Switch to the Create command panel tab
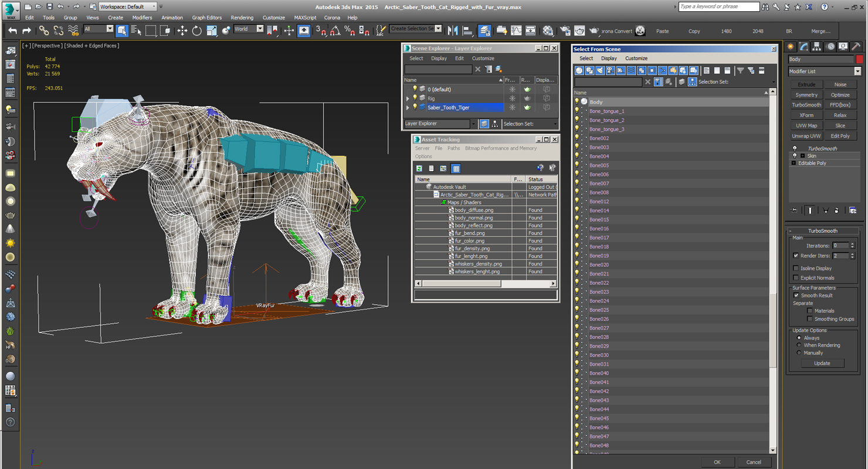The image size is (868, 469). click(x=791, y=46)
